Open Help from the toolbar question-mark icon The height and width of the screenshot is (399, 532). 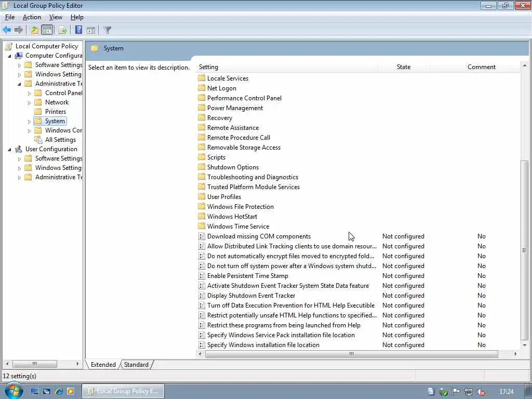[79, 30]
